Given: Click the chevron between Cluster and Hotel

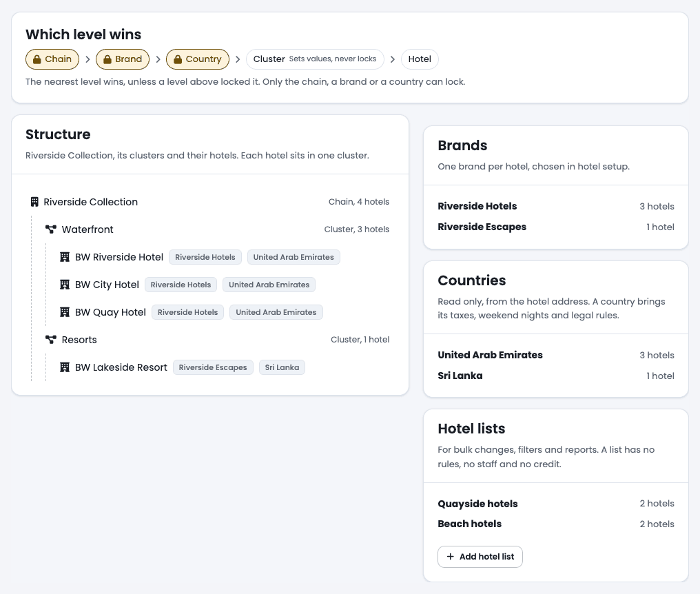Looking at the screenshot, I should coord(393,59).
